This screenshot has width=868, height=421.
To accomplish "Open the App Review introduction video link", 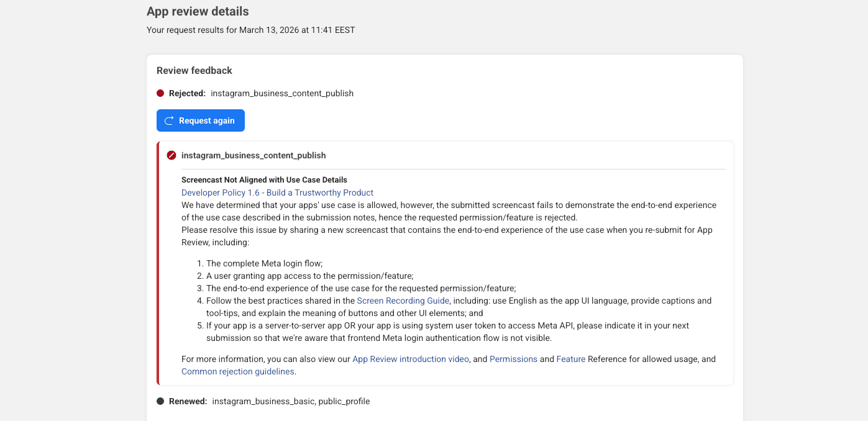I will (x=410, y=359).
